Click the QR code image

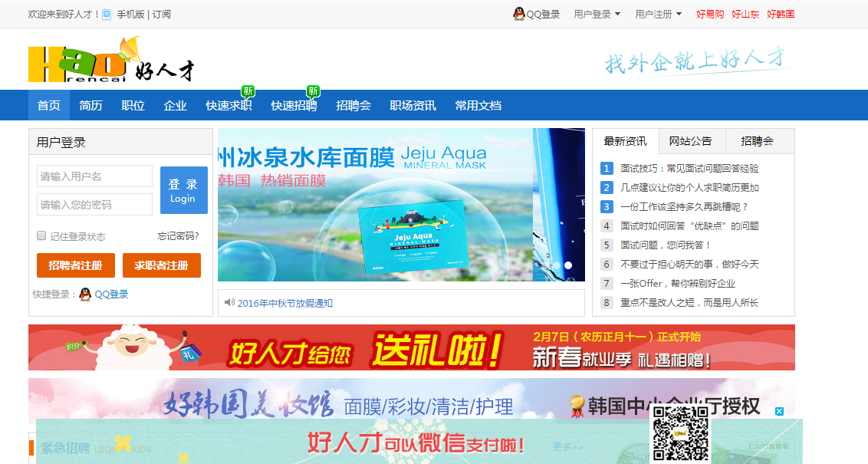pos(680,433)
